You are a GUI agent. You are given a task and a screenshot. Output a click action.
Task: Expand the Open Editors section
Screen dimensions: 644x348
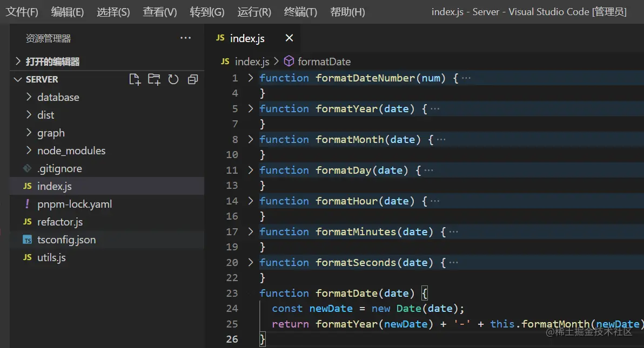(x=52, y=62)
